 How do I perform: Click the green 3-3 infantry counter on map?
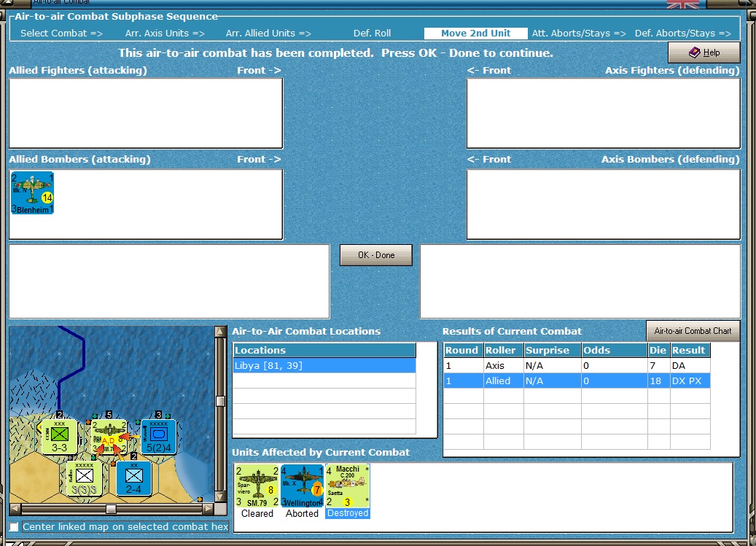(x=59, y=437)
